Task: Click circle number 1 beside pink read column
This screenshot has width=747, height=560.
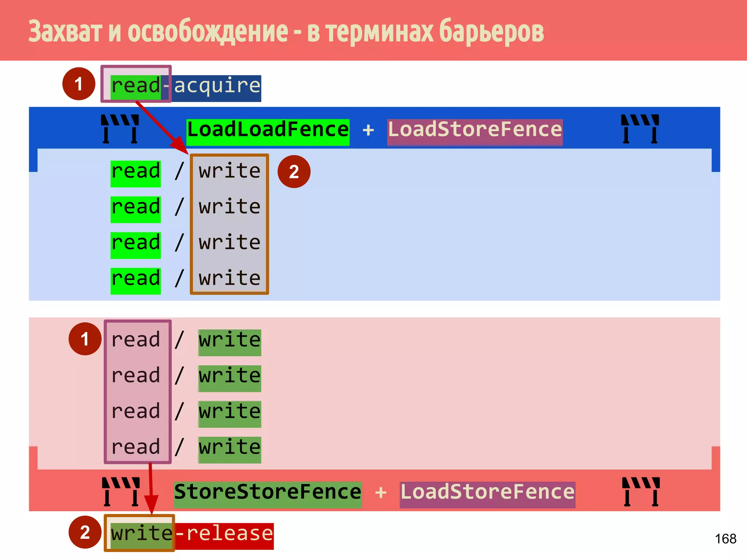Action: pyautogui.click(x=85, y=339)
